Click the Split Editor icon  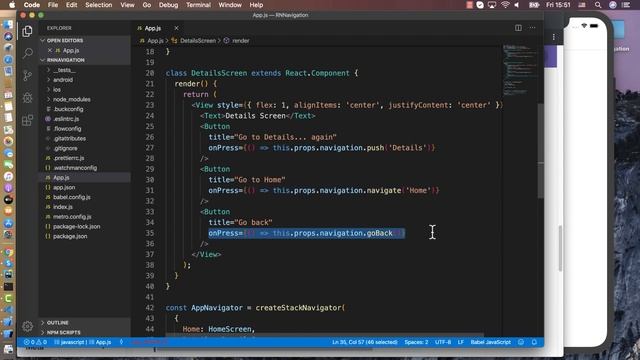pos(518,28)
